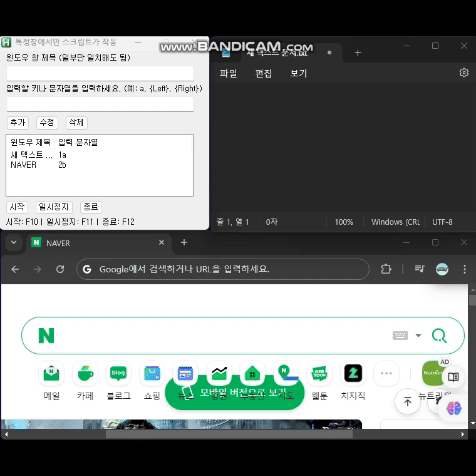Click the 삭제 button in script window
Viewport: 476px width, 476px height.
point(76,122)
